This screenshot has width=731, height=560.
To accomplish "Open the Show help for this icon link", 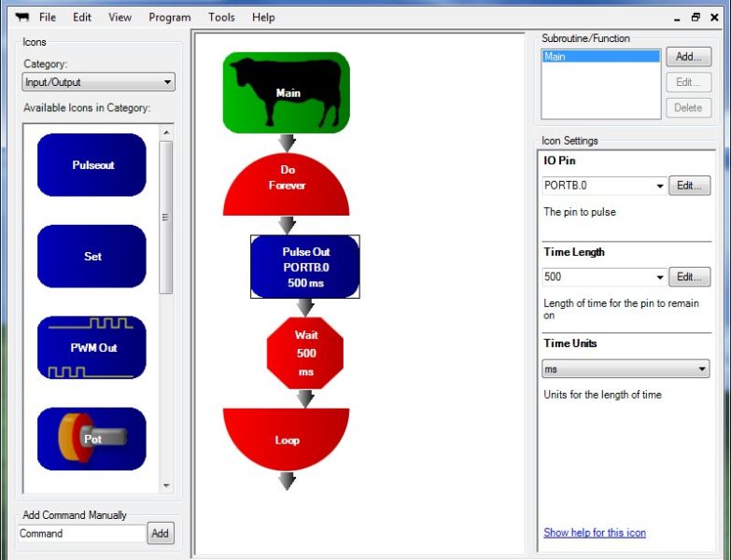I will 595,533.
